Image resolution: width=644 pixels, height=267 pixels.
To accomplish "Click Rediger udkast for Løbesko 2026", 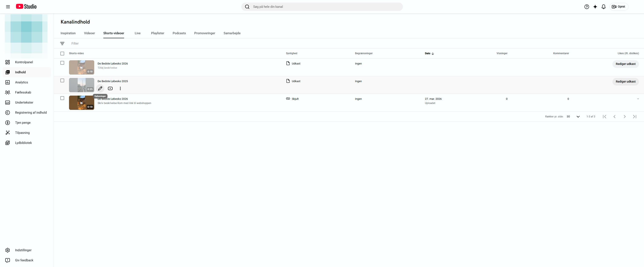I will tap(625, 64).
